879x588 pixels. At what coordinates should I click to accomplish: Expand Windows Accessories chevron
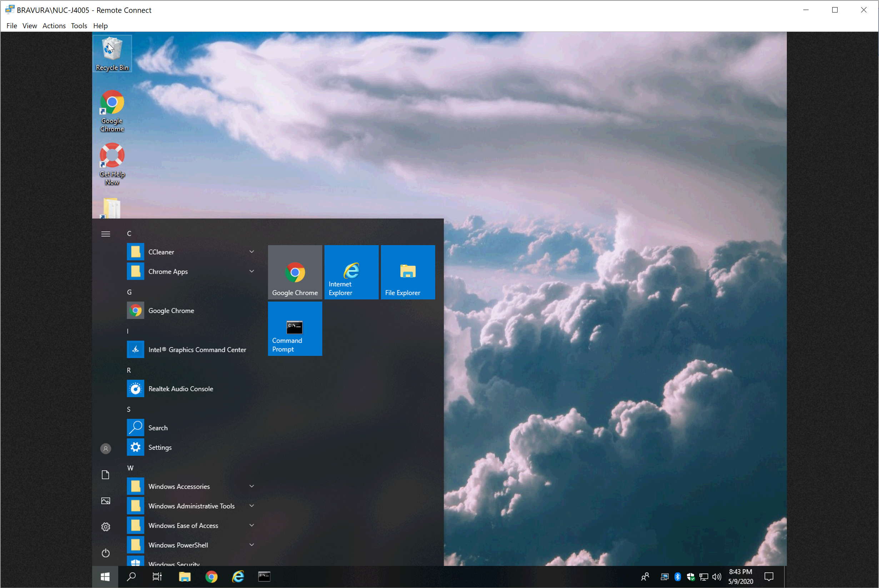[x=252, y=487]
